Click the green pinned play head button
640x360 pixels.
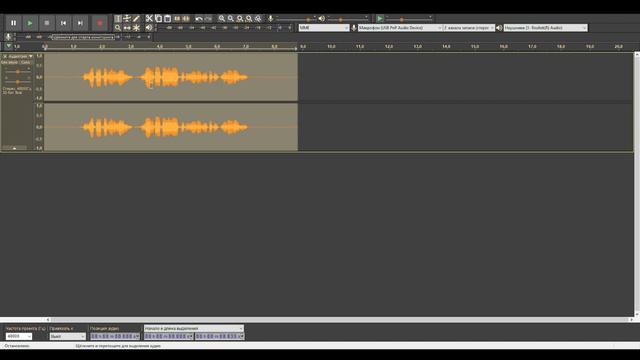(9, 46)
